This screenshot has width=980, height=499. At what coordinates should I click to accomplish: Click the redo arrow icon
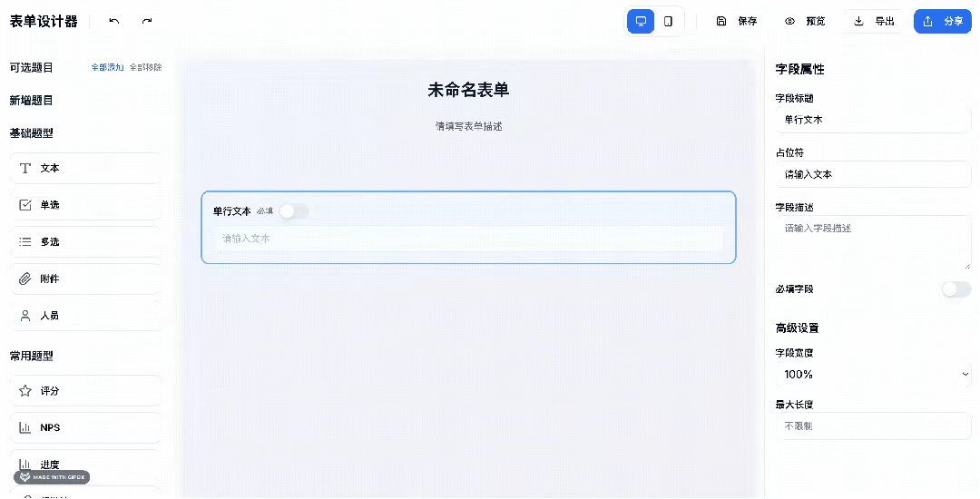[x=147, y=21]
